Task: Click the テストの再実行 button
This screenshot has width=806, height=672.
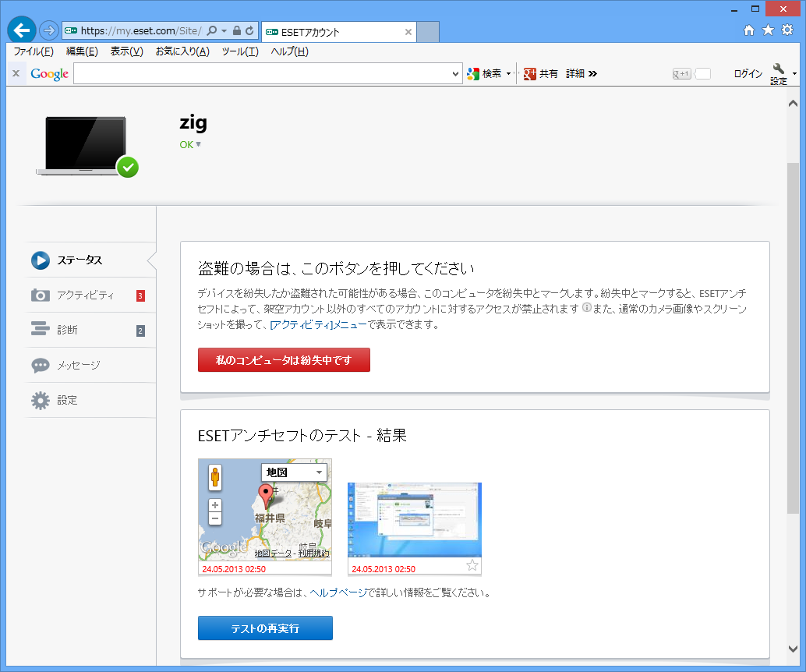Action: (265, 628)
